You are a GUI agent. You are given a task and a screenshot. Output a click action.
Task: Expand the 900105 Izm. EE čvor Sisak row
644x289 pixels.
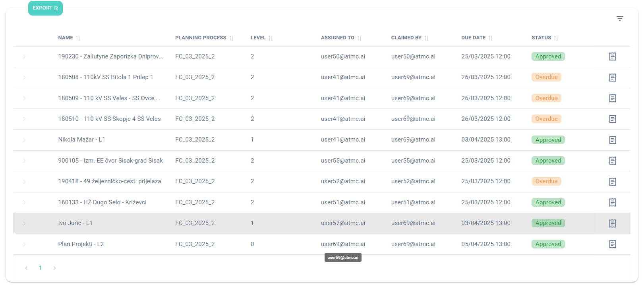coord(24,161)
